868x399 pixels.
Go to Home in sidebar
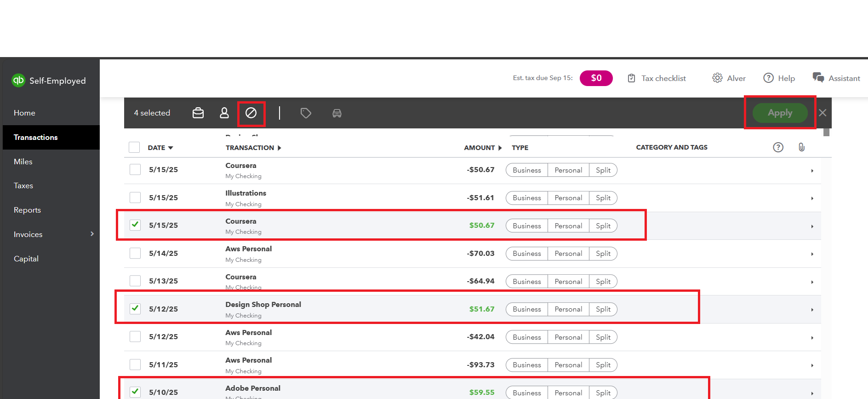24,113
